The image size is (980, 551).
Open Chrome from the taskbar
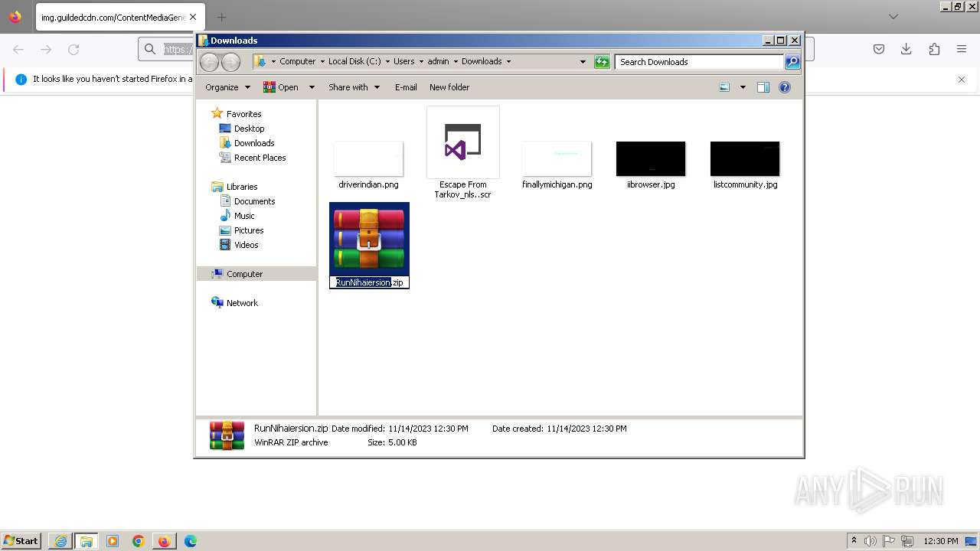[x=139, y=541]
